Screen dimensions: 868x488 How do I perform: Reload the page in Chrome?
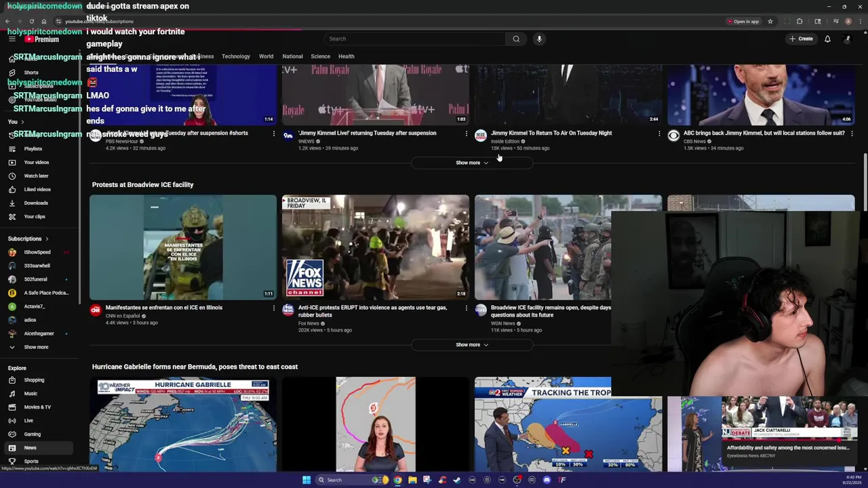(x=31, y=21)
